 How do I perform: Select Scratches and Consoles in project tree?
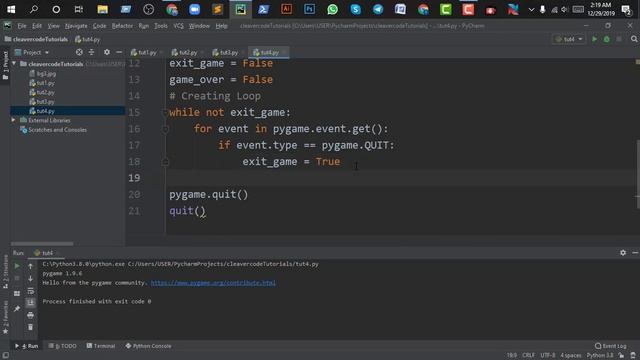[x=53, y=130]
